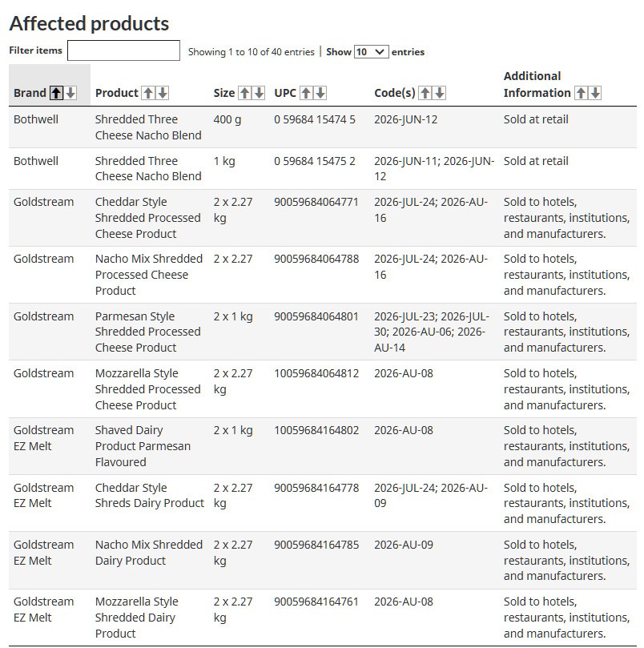Open the Show entries dropdown
Image resolution: width=644 pixels, height=648 pixels.
pyautogui.click(x=371, y=52)
